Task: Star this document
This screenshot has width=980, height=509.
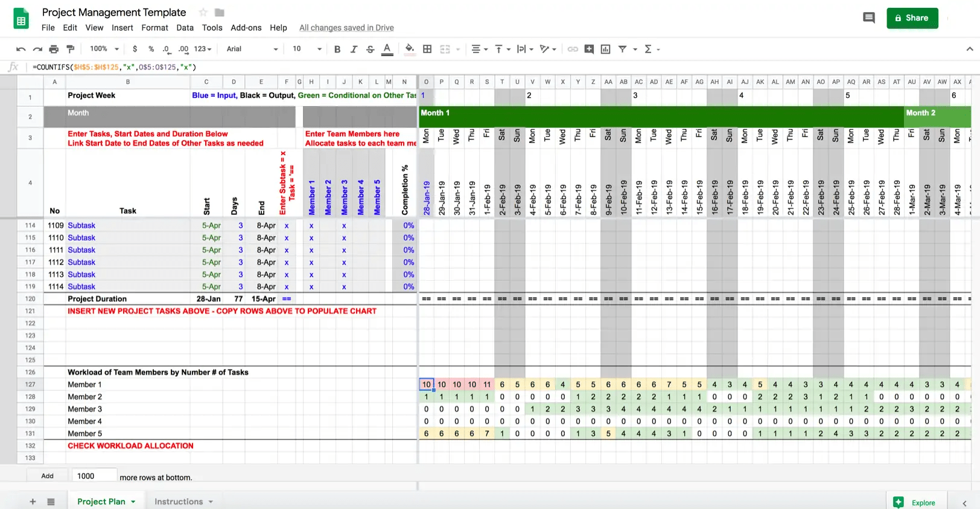Action: 203,13
